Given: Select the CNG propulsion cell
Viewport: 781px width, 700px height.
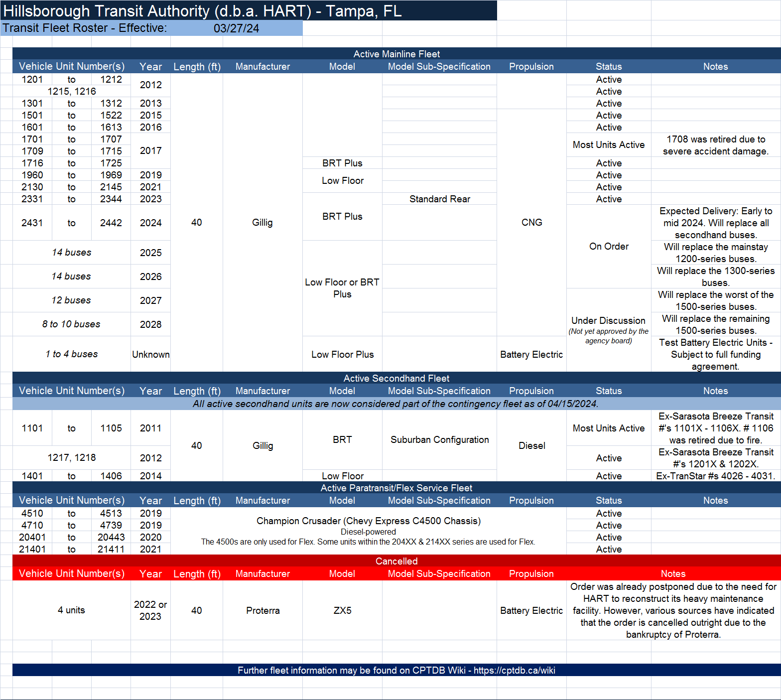Looking at the screenshot, I should [531, 222].
